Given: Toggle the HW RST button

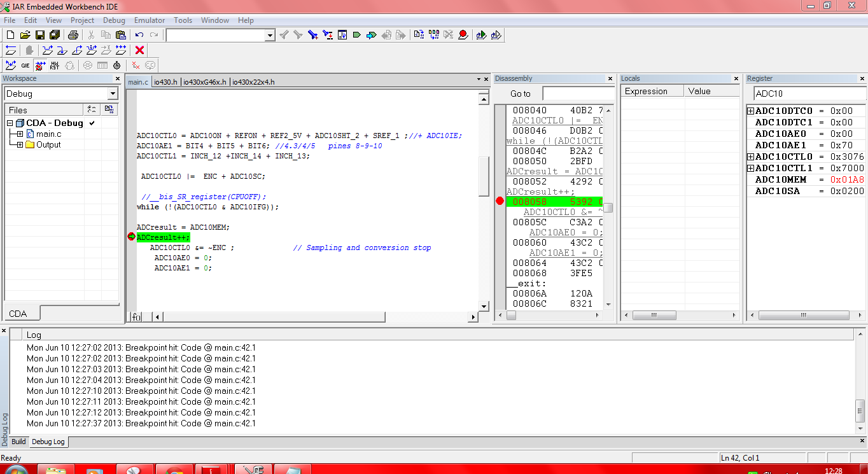Looking at the screenshot, I should [54, 65].
